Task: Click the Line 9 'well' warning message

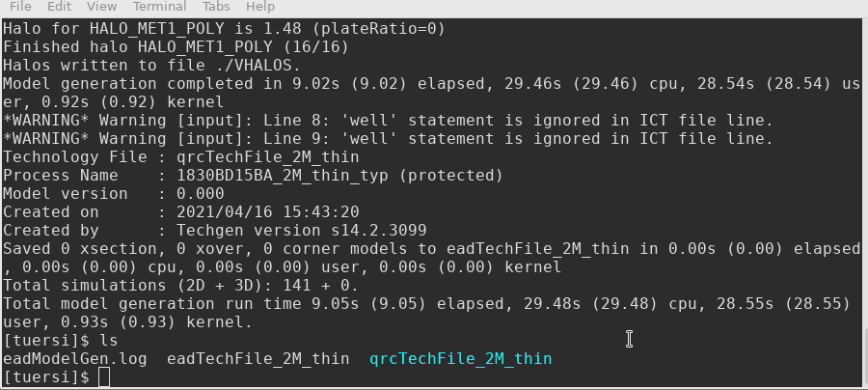Action: tap(388, 139)
